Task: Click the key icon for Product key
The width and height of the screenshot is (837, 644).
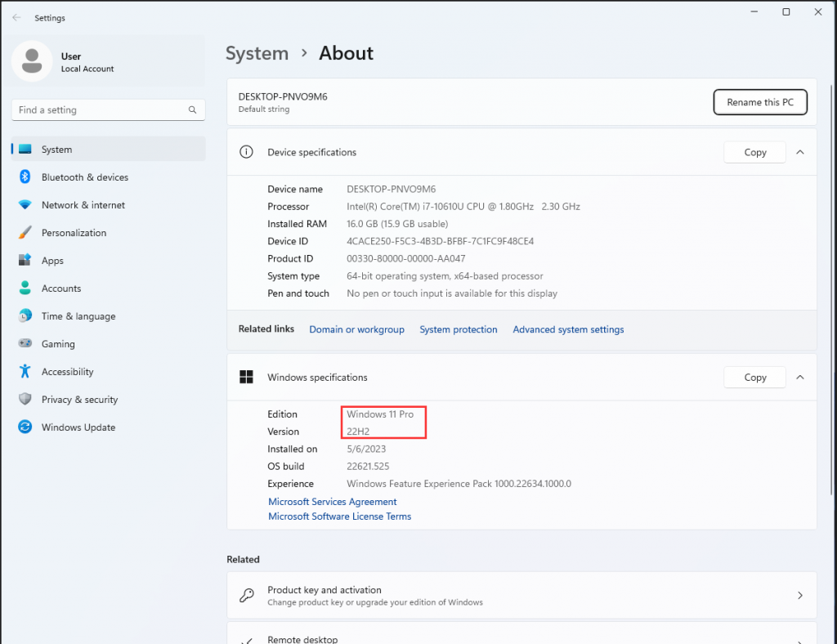Action: point(246,596)
